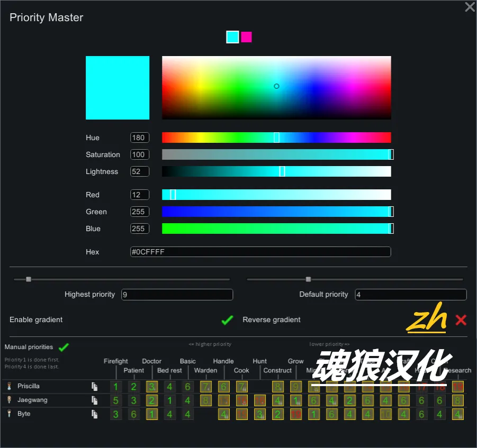Screen dimensions: 477x448
Task: Click the copy priorities icon for Jaegwang
Action: coord(95,400)
